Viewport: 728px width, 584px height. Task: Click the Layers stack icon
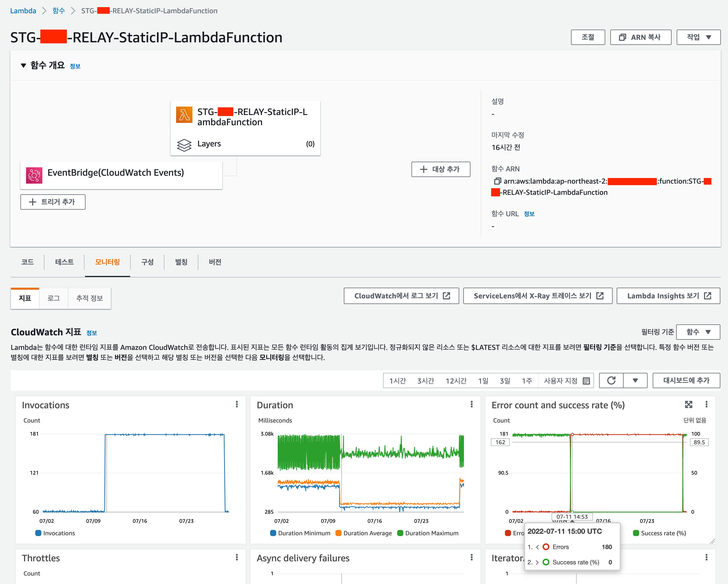click(x=184, y=145)
